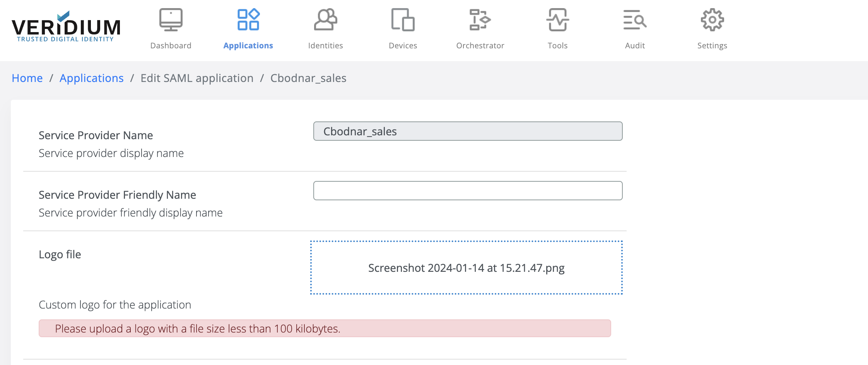The image size is (868, 365).
Task: Open the Dashboard monitor icon
Action: click(171, 20)
